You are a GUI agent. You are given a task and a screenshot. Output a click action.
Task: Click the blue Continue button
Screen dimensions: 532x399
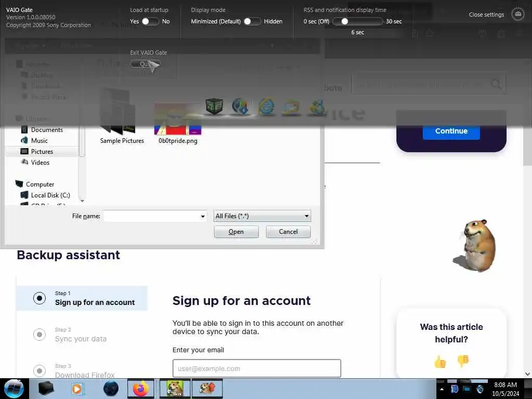pyautogui.click(x=451, y=131)
